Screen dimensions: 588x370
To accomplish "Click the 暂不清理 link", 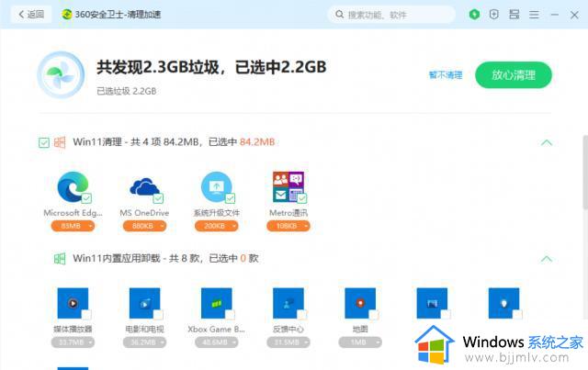I will [x=446, y=75].
